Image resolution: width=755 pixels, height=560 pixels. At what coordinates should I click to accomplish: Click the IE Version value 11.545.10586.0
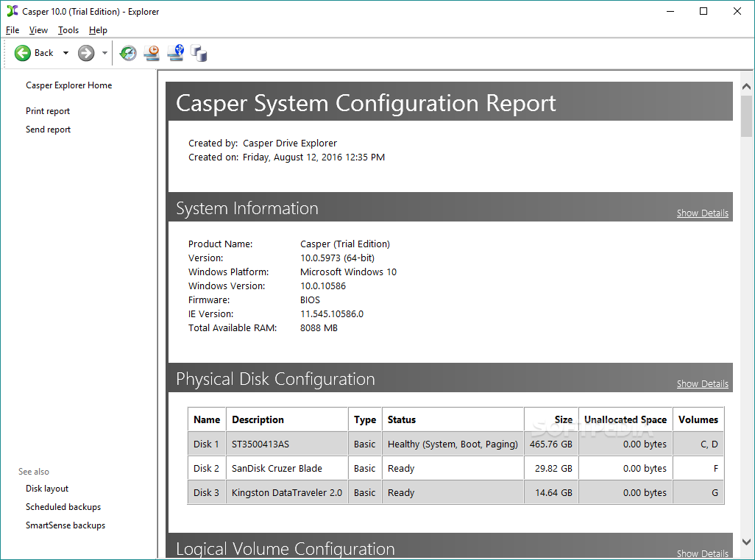(332, 313)
